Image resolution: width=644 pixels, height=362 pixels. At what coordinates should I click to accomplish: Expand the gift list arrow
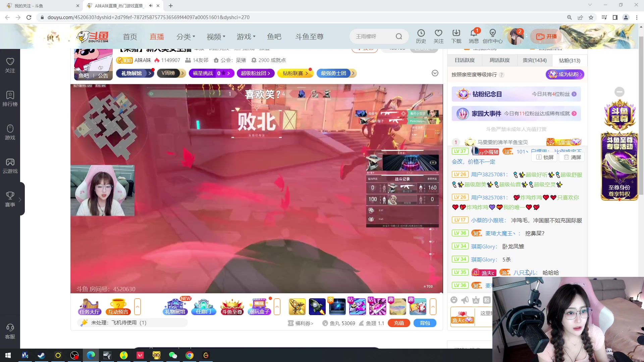[x=433, y=307]
